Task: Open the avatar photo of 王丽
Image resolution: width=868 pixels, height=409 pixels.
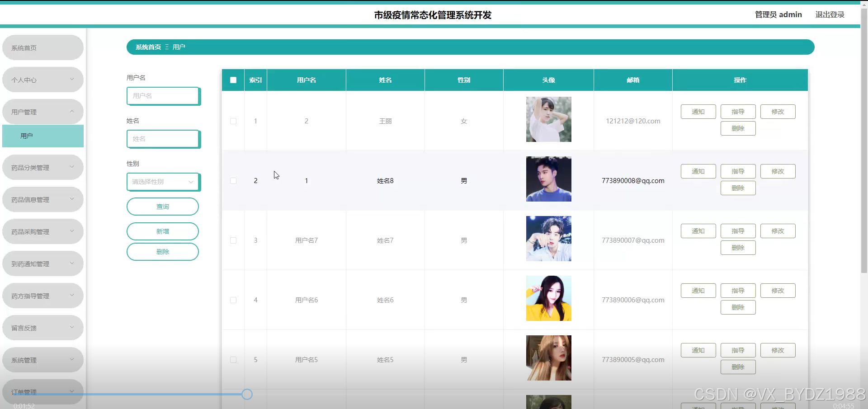Action: pyautogui.click(x=548, y=119)
